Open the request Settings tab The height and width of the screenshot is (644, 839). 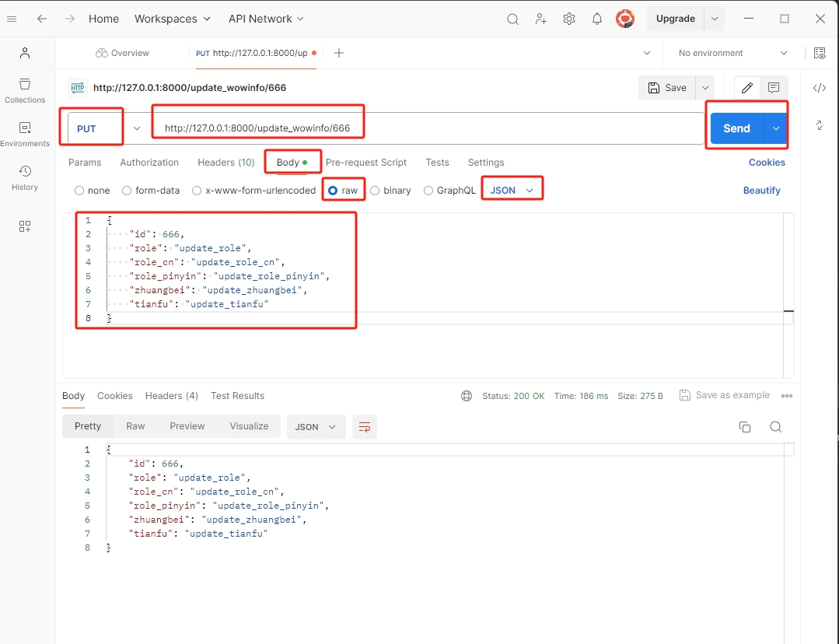[486, 163]
